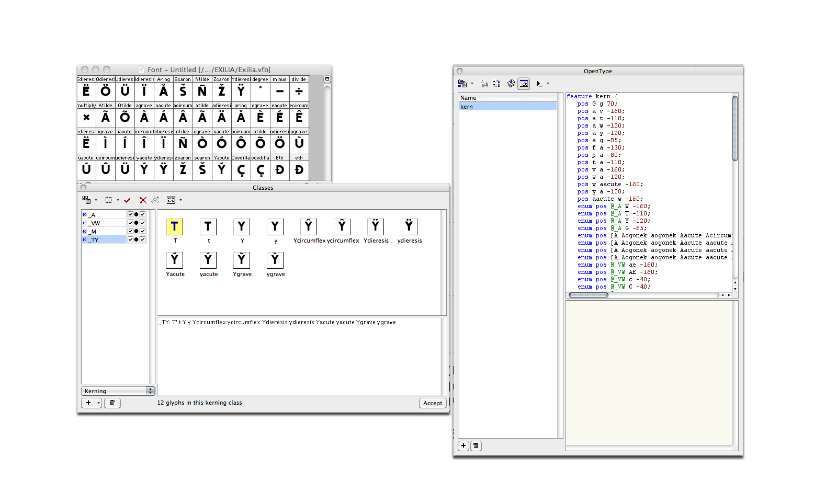Click the Ccedilla glyph cell in Font window
This screenshot has height=504, width=837.
[x=241, y=167]
